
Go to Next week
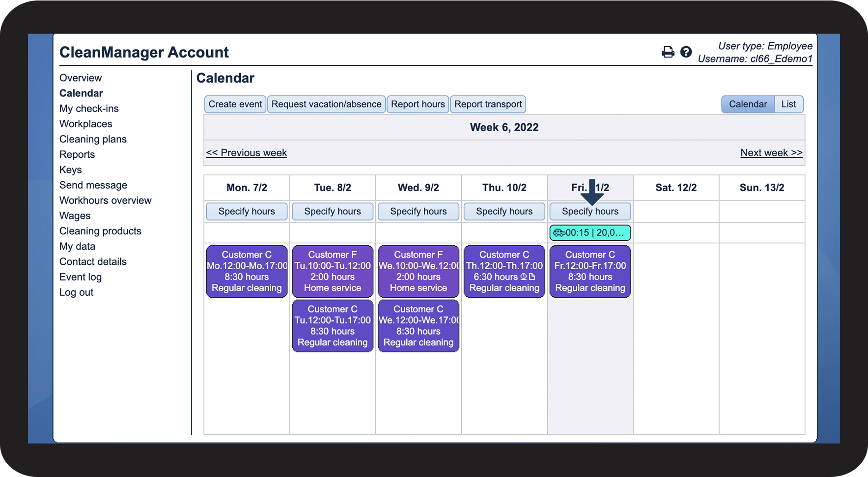(x=771, y=153)
